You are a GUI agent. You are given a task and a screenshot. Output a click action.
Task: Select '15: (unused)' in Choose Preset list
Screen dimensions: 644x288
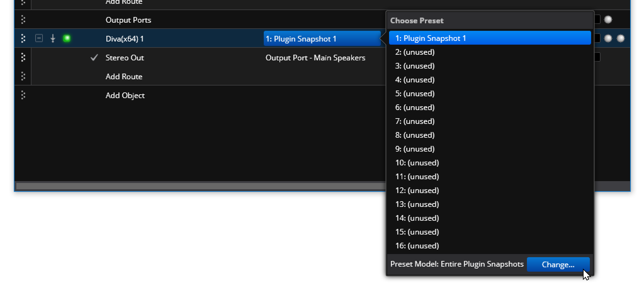pos(490,232)
